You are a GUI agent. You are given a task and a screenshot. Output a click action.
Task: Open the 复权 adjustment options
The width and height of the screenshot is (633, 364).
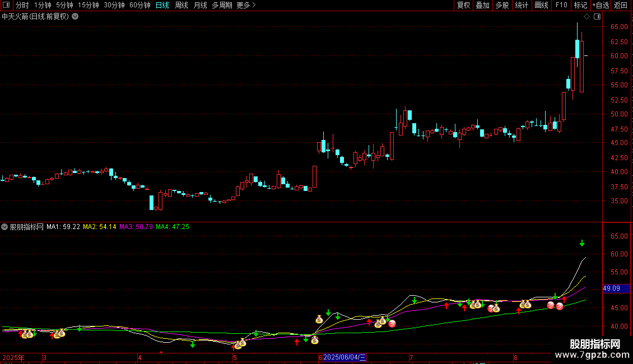pos(463,5)
